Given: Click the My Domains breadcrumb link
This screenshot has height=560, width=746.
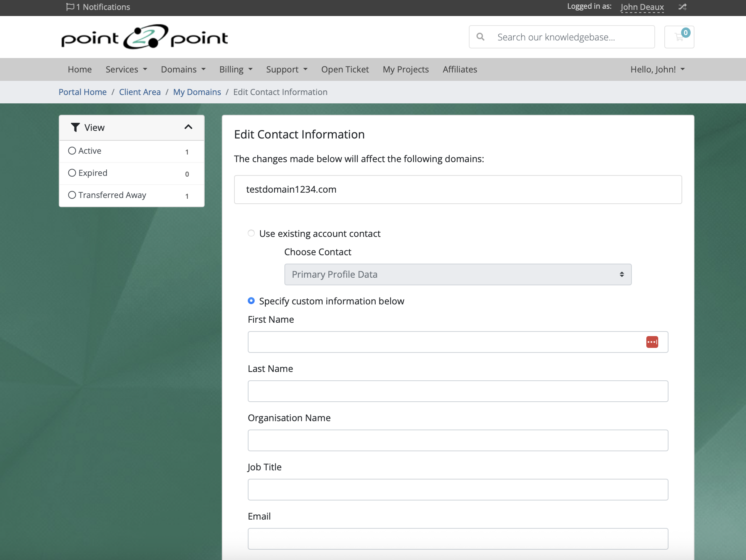Looking at the screenshot, I should coord(197,92).
